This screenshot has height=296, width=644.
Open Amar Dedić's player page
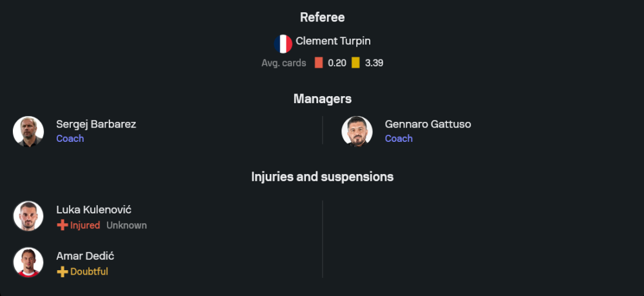point(85,256)
